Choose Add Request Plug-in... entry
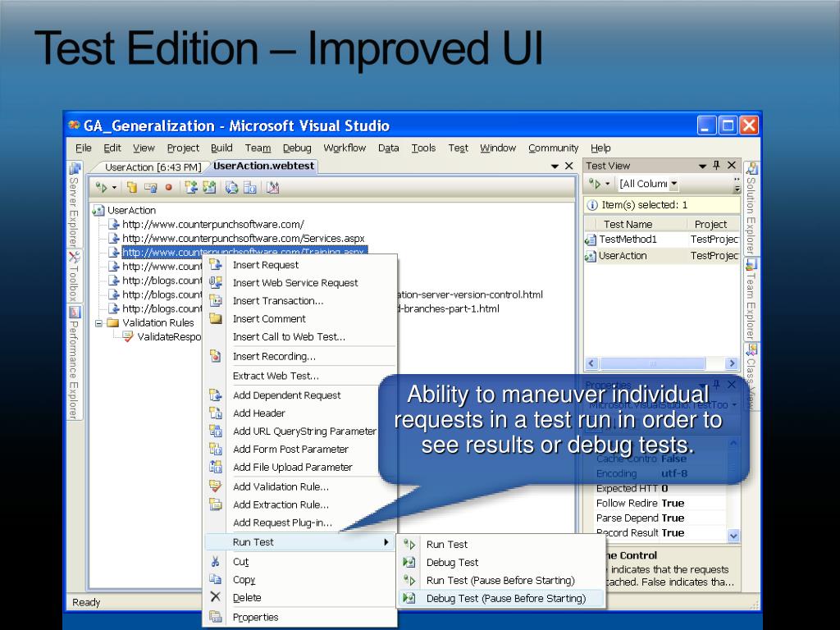Viewport: 840px width, 630px height. coord(301,523)
